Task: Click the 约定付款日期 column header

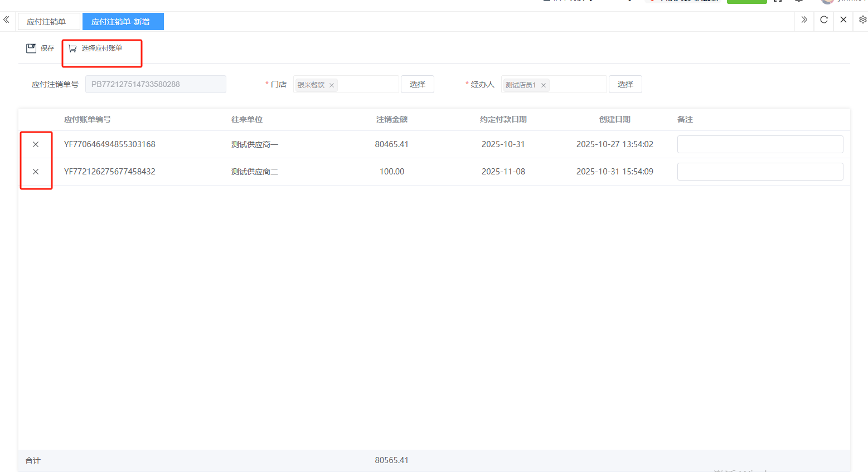Action: click(x=503, y=119)
